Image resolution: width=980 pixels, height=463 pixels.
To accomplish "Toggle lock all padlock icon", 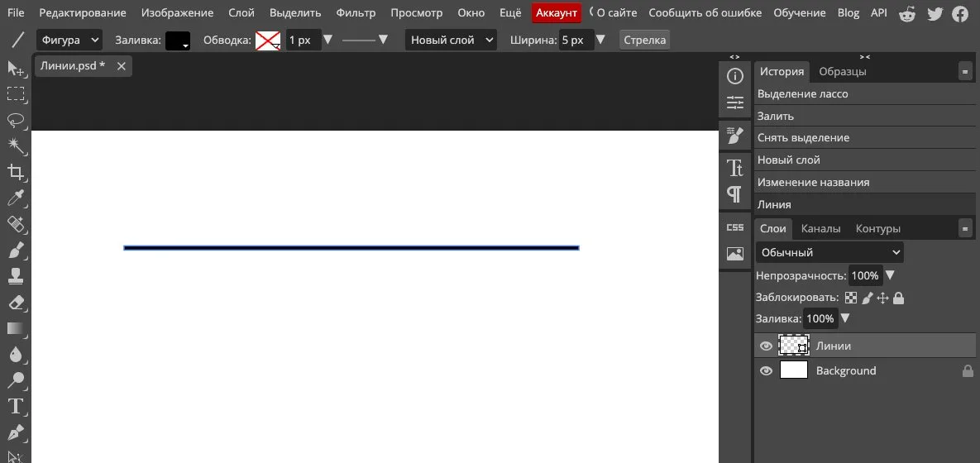I will tap(898, 298).
